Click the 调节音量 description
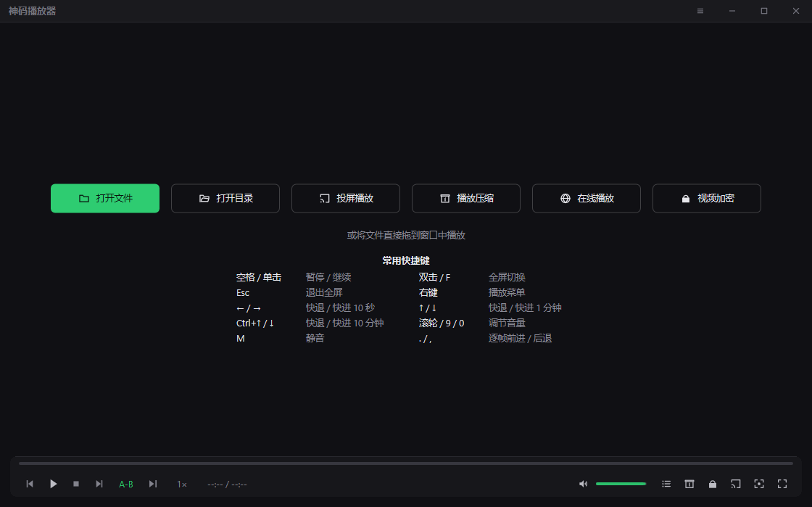 click(x=507, y=323)
